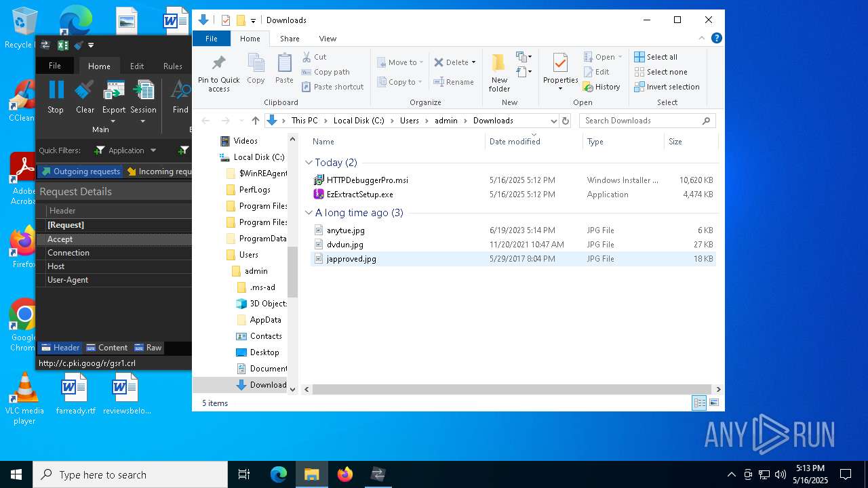
Task: Click Rename in Organize group
Action: point(454,82)
